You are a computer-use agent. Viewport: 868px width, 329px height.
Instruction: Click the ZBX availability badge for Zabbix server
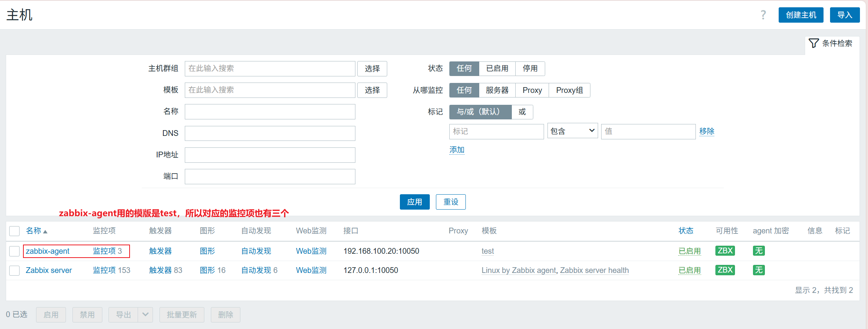click(725, 270)
